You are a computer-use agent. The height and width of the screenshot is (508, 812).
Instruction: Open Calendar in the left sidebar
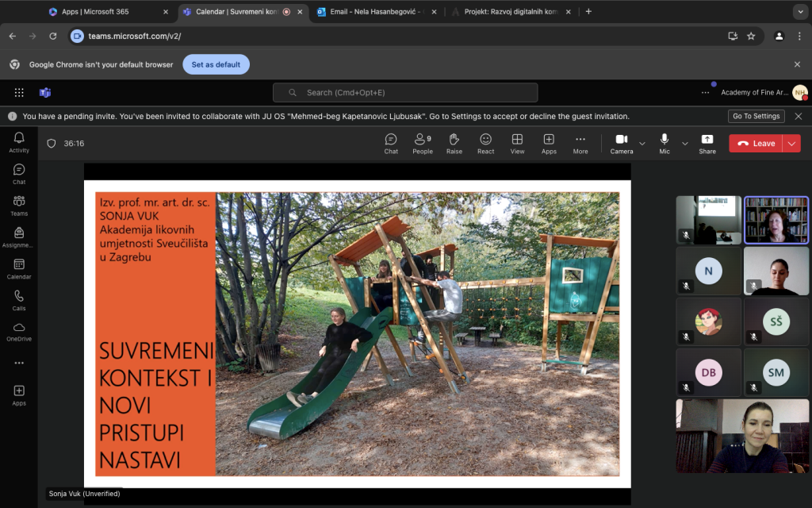click(19, 269)
